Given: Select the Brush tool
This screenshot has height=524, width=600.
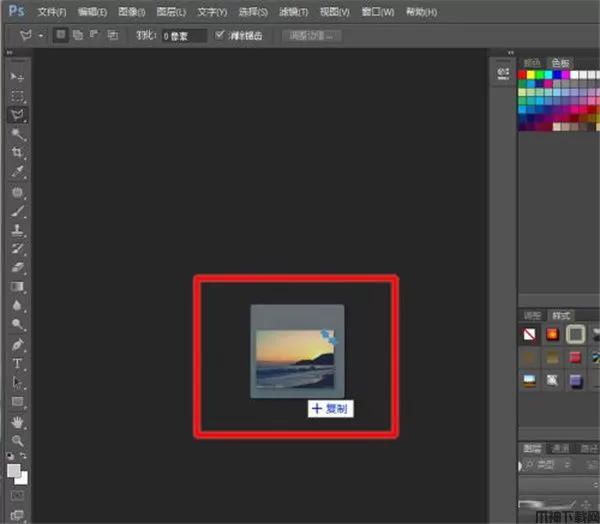Looking at the screenshot, I should [17, 211].
